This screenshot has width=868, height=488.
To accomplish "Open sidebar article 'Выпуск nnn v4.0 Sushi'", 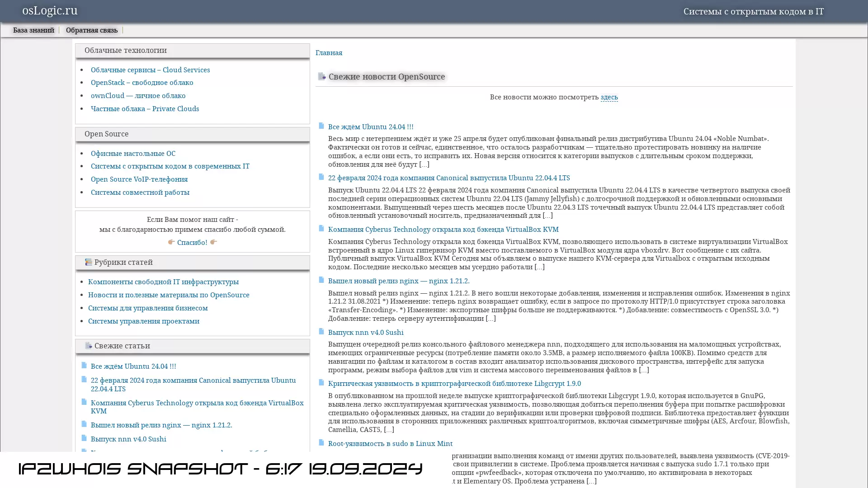I will [x=128, y=439].
